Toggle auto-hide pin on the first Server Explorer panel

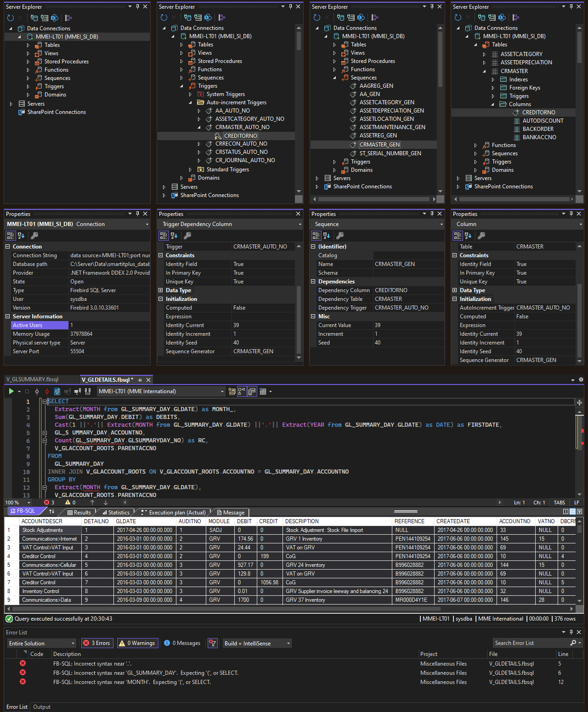pos(136,6)
